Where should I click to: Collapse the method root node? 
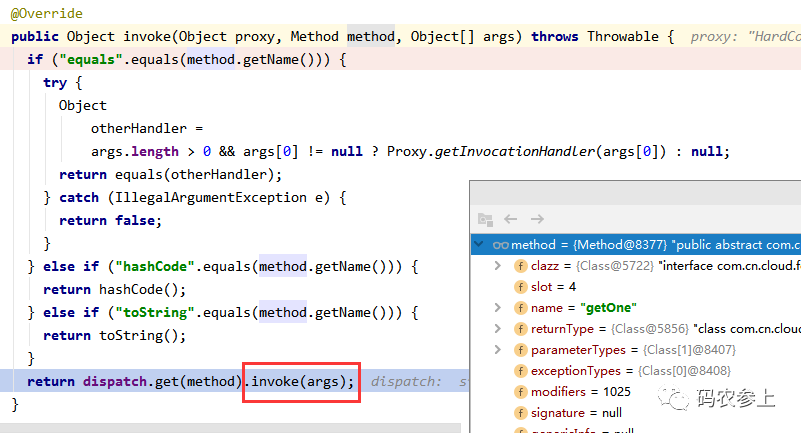pos(480,245)
